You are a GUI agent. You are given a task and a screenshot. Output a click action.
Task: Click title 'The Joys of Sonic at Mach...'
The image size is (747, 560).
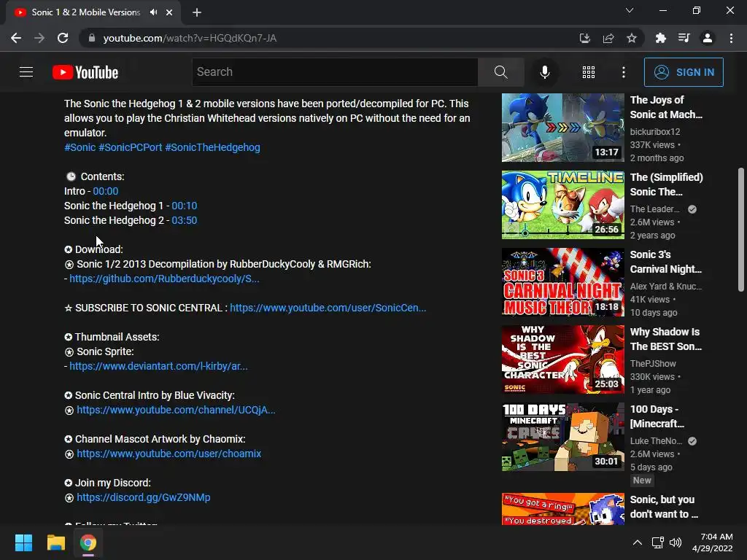click(x=666, y=107)
